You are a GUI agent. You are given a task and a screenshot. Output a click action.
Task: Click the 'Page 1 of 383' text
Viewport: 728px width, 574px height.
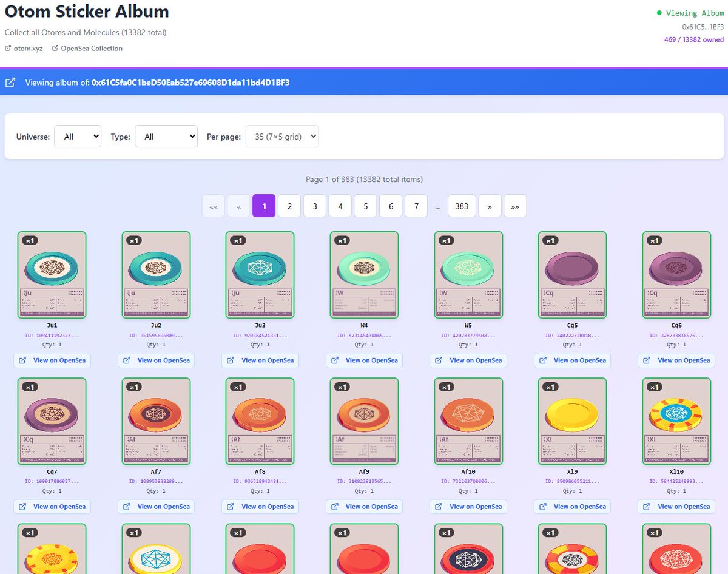click(364, 180)
